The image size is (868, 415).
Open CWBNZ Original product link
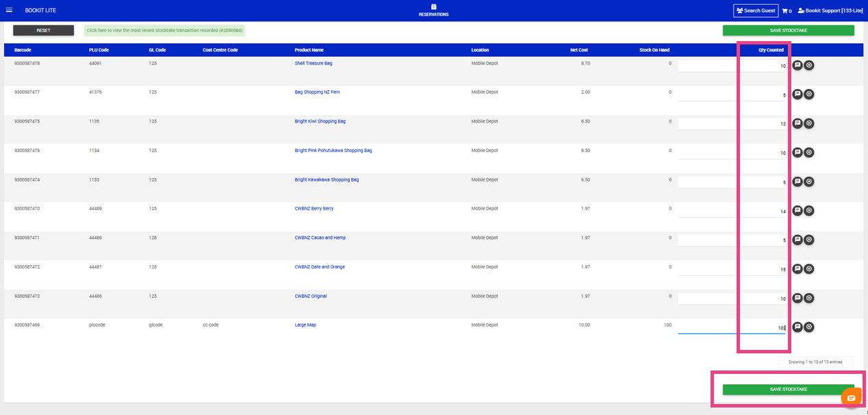[311, 296]
